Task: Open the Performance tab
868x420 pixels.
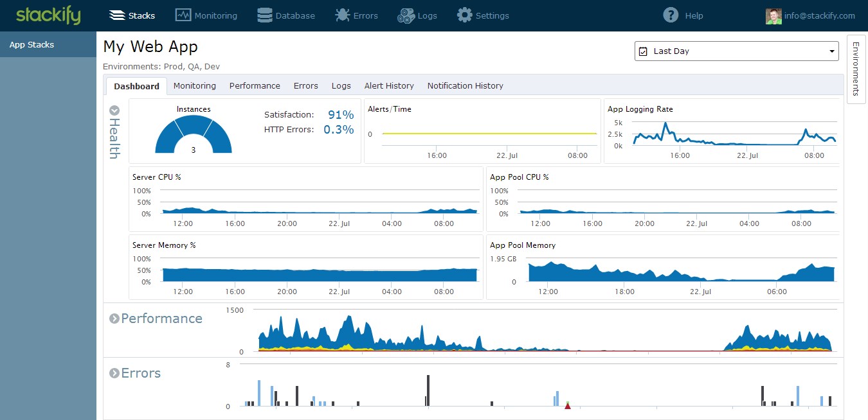Action: coord(255,86)
